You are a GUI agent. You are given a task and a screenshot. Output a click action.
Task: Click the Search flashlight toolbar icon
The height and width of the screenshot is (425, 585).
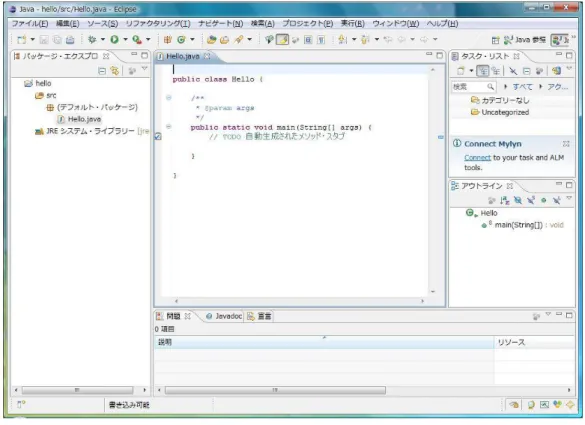(x=239, y=40)
